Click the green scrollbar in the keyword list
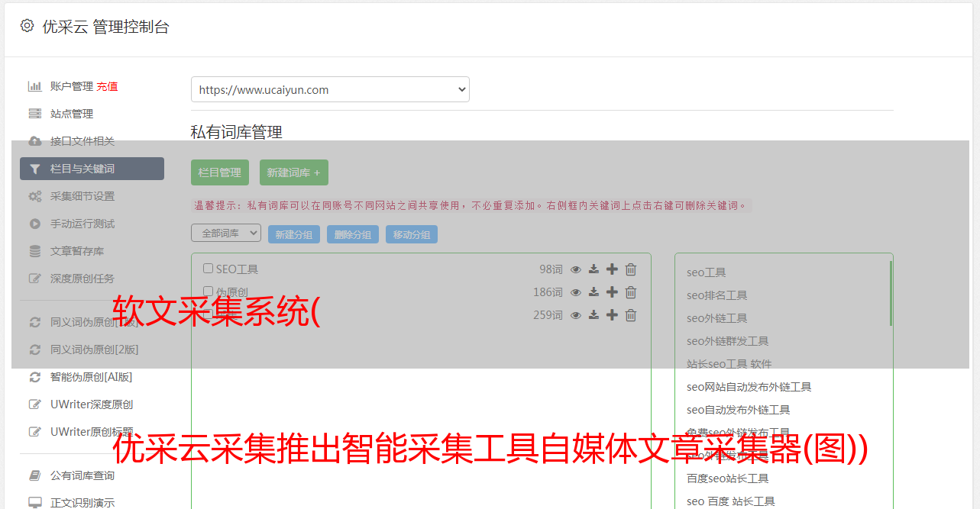 click(x=891, y=293)
